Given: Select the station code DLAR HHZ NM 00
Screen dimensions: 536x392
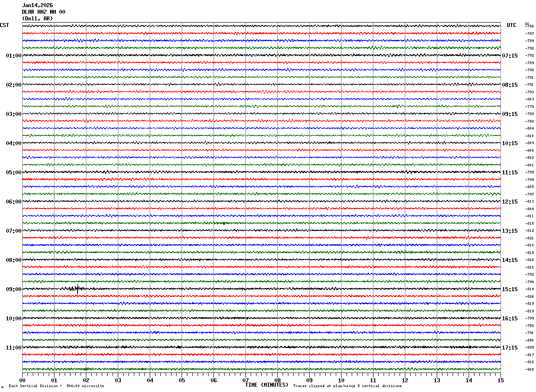Looking at the screenshot, I should [x=43, y=12].
